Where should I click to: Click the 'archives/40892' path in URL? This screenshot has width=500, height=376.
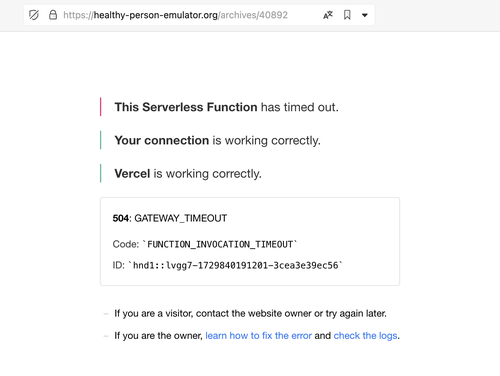[x=254, y=15]
